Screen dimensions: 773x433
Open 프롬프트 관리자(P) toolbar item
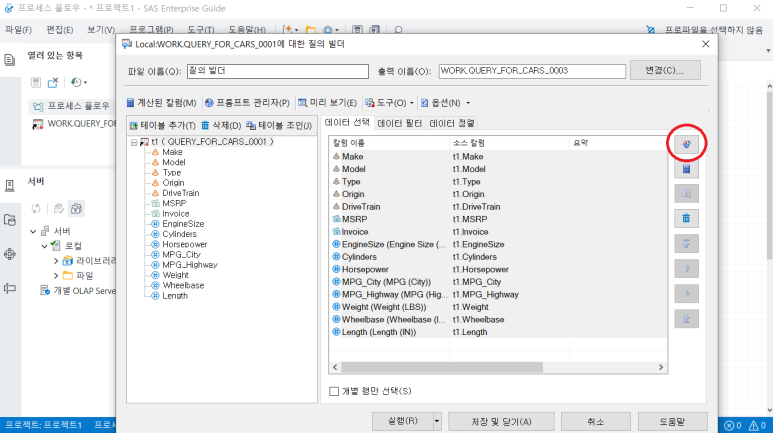point(247,103)
